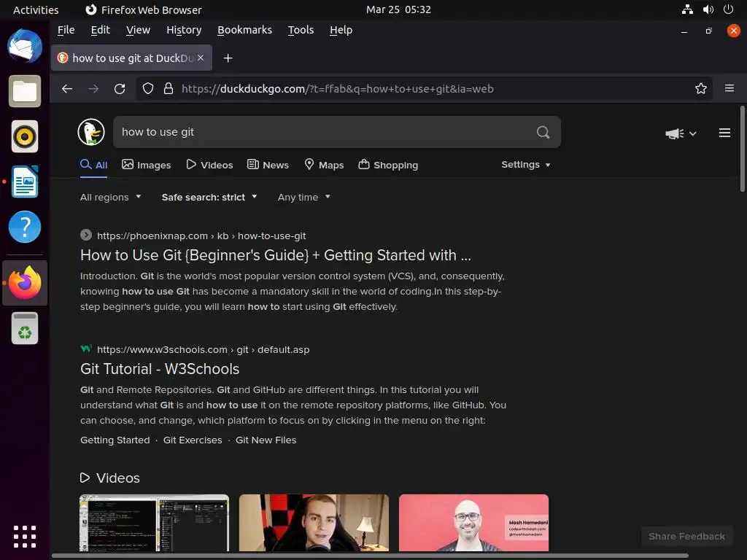Open the network status indicator
Image resolution: width=747 pixels, height=560 pixels.
point(687,9)
